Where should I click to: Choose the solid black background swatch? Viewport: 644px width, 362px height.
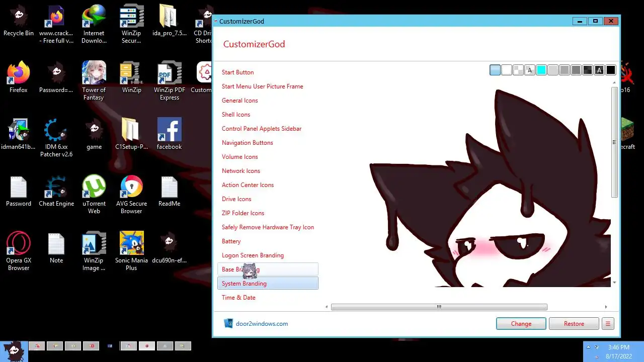[611, 70]
